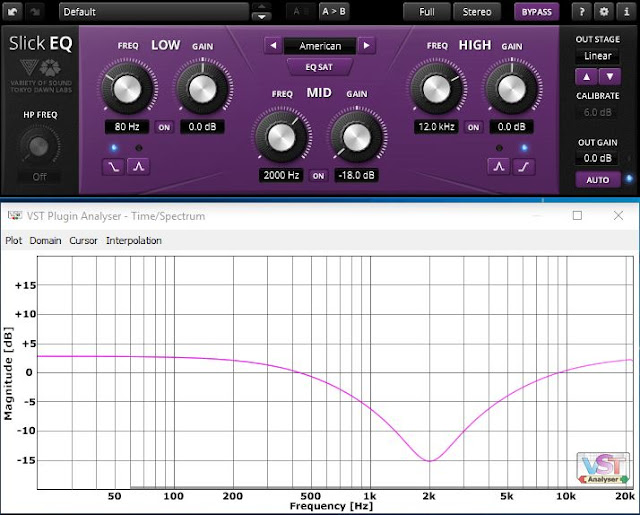640x515 pixels.
Task: Click the redo arrow icon
Action: [x=35, y=12]
